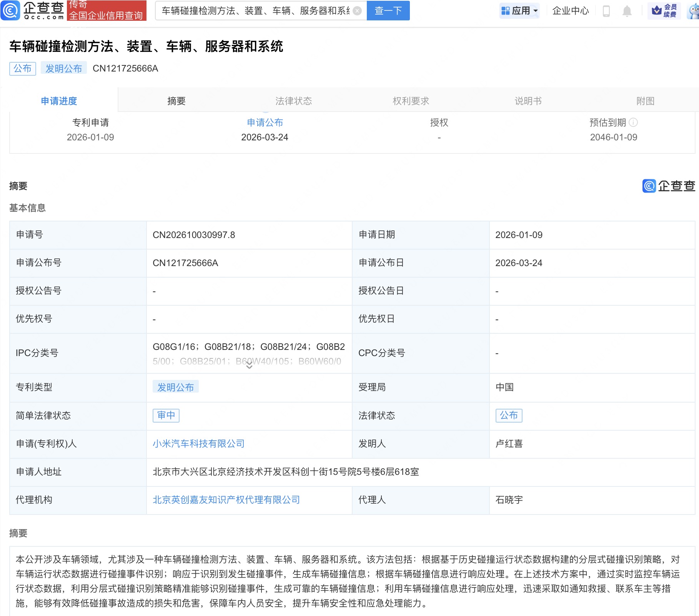View the 附图 tab
This screenshot has height=616, width=699.
point(645,101)
